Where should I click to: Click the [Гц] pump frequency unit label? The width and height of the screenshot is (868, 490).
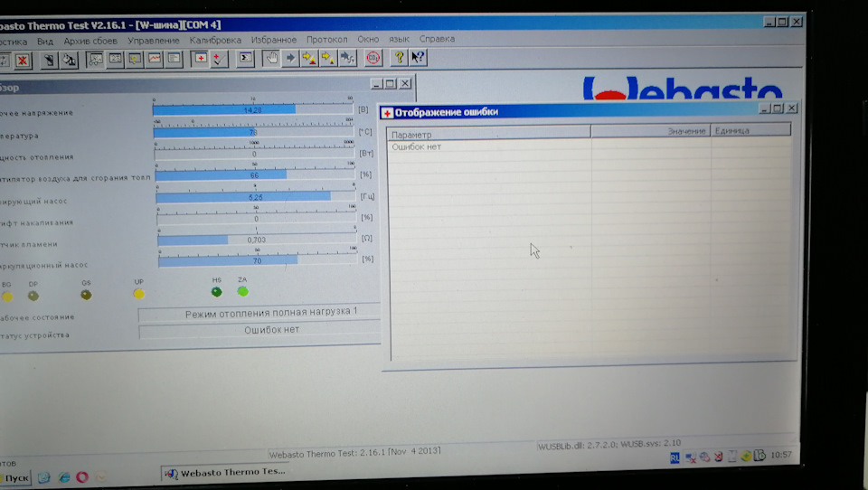[x=368, y=196]
